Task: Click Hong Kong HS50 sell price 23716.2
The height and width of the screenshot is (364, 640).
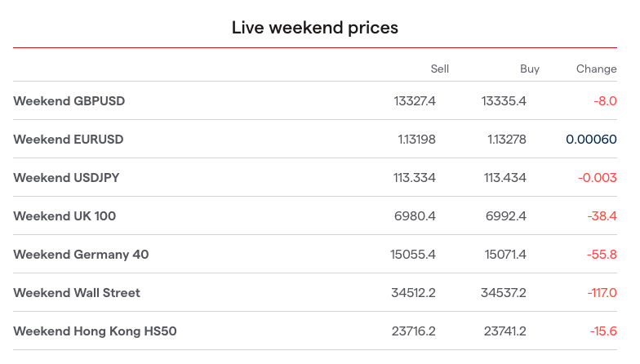Action: click(x=414, y=331)
